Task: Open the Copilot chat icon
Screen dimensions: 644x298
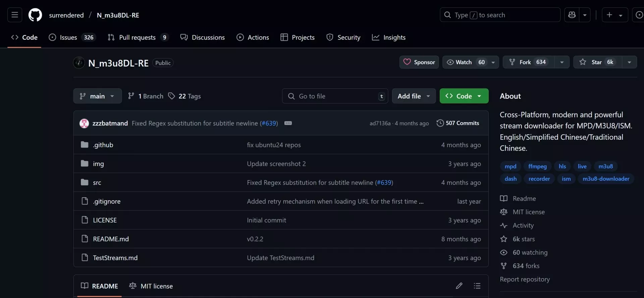Action: pos(572,15)
